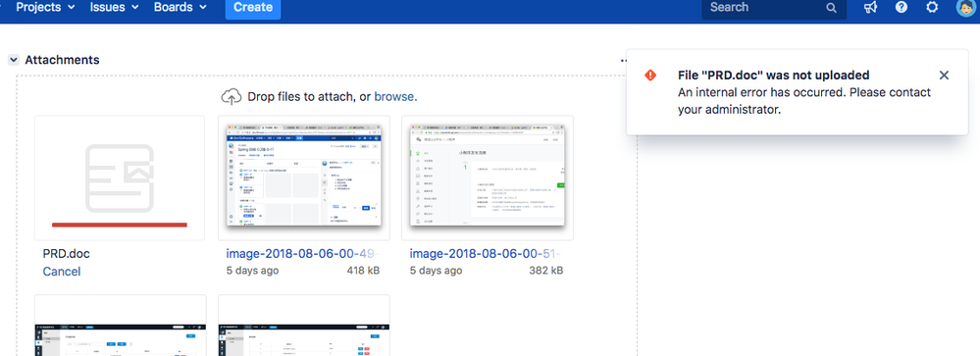Open the Boards dropdown menu
The width and height of the screenshot is (980, 356).
pyautogui.click(x=180, y=8)
